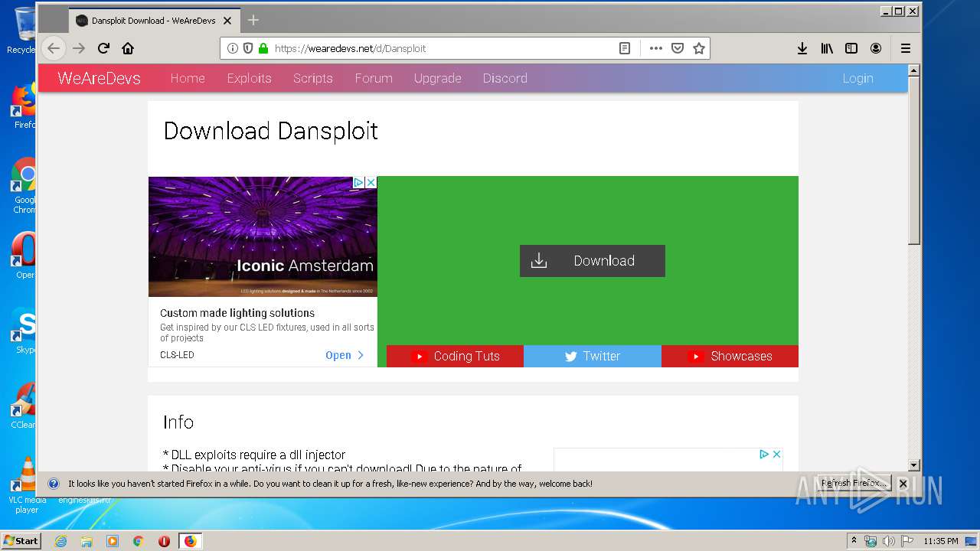Click the Iconic Amsterdam ad image
The width and height of the screenshot is (980, 551).
coord(263,236)
